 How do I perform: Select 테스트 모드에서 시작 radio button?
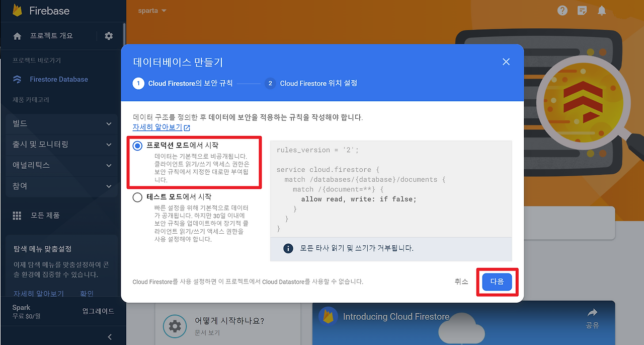coord(137,197)
